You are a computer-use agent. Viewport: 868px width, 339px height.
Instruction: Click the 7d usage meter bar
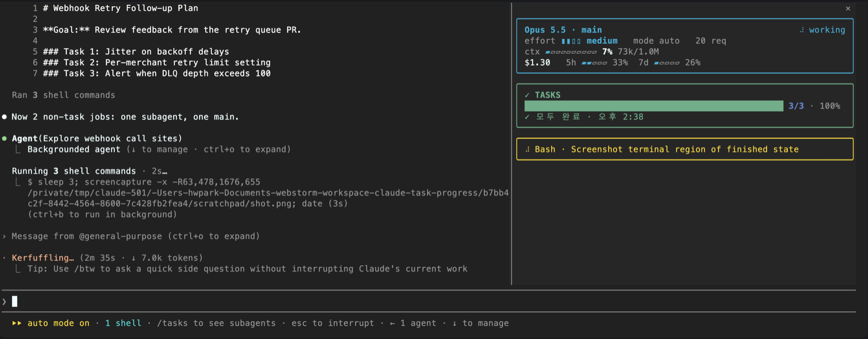667,63
